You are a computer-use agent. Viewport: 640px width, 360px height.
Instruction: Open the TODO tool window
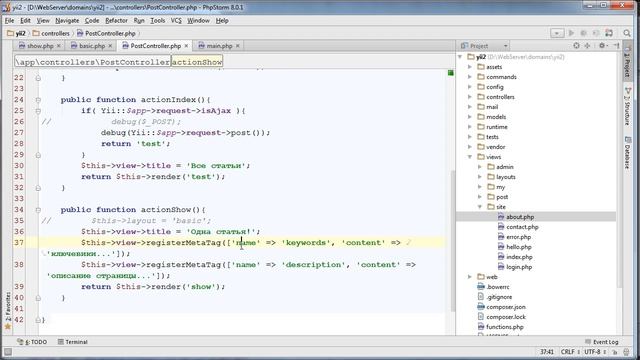pos(32,342)
